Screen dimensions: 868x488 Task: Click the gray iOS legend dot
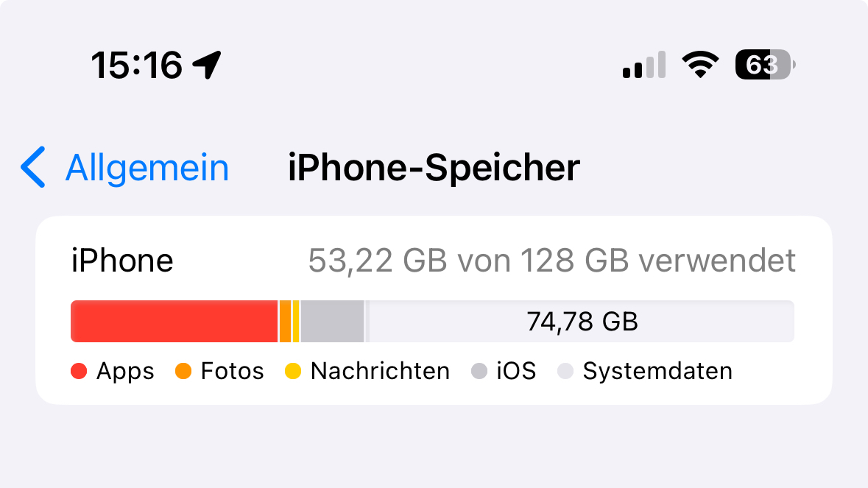pos(479,371)
